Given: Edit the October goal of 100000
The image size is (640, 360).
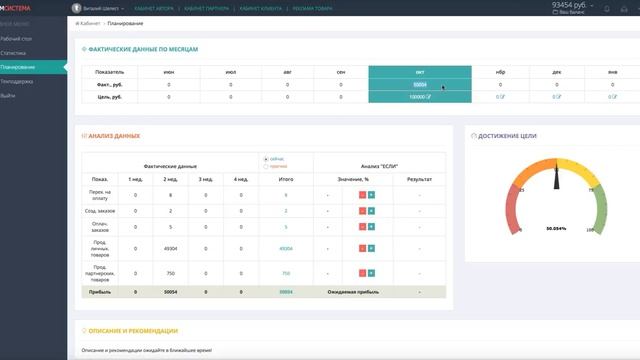Looking at the screenshot, I should tap(429, 97).
